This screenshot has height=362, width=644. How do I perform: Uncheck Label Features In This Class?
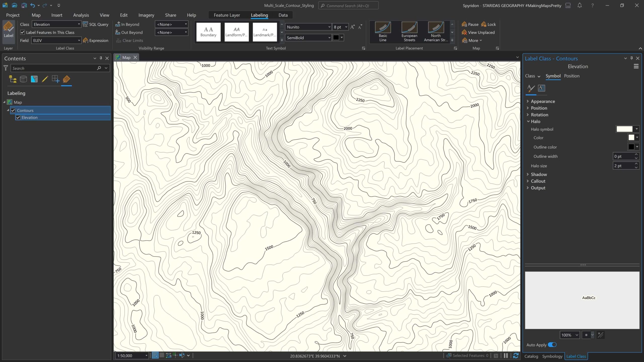(23, 32)
